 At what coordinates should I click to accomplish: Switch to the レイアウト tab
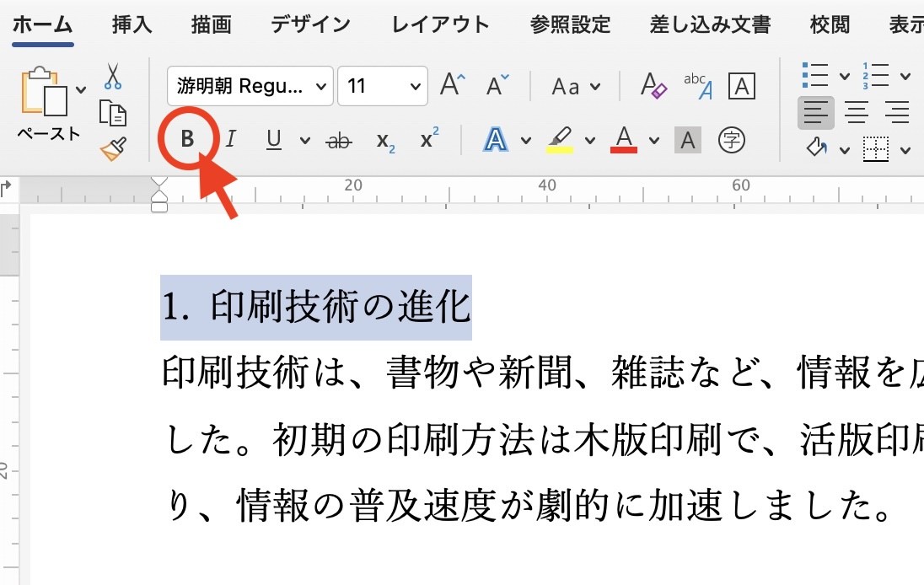coord(441,24)
